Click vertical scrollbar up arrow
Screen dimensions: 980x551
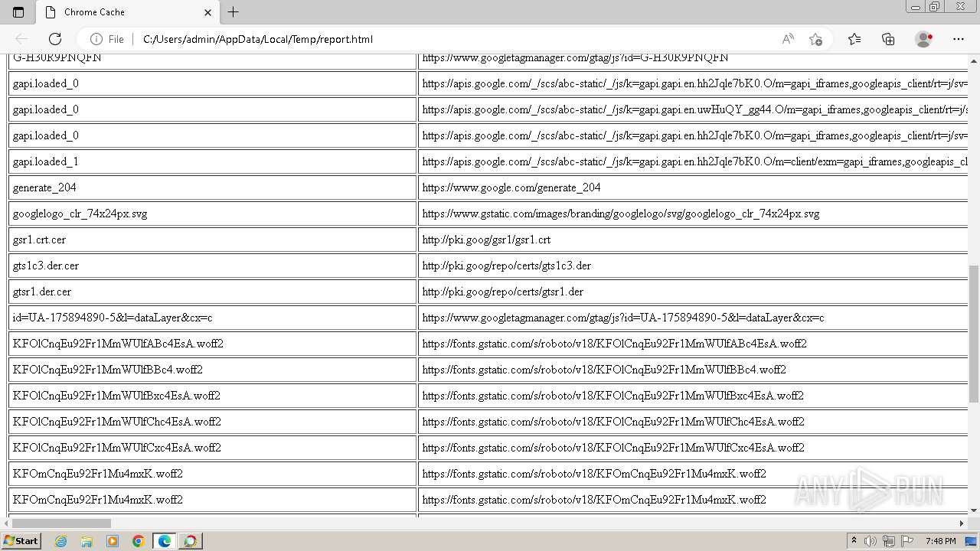pos(974,60)
